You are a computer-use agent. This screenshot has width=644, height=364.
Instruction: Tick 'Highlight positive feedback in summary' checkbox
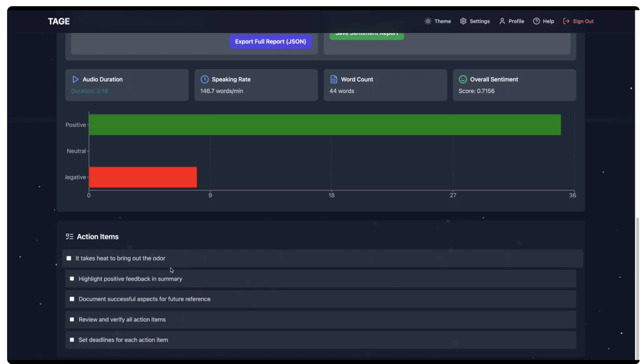(72, 279)
